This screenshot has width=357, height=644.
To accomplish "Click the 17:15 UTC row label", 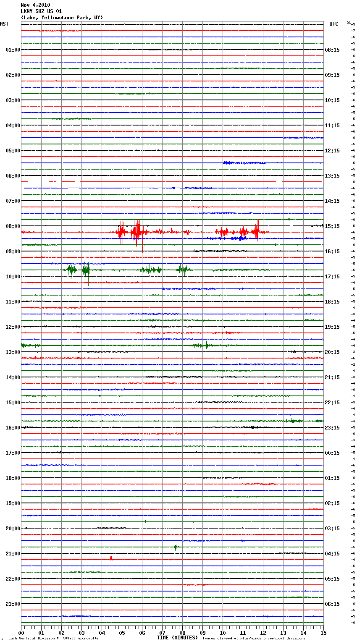I will [332, 277].
